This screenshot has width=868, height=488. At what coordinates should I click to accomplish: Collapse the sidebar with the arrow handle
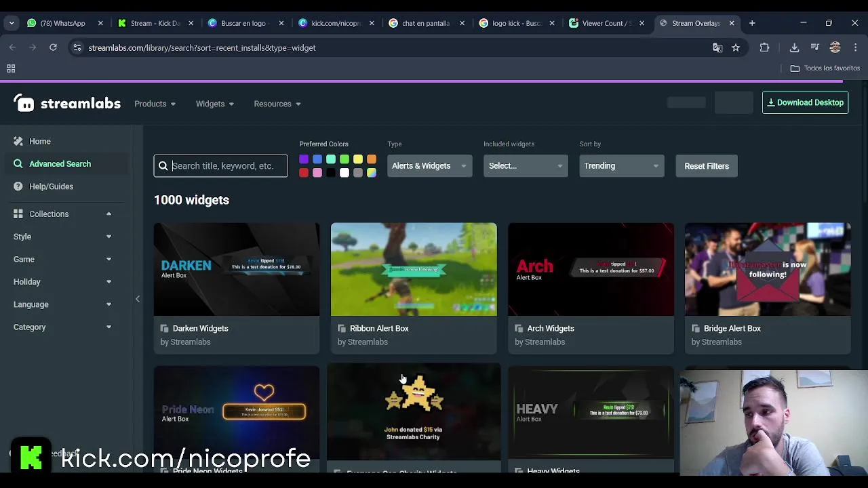pos(138,299)
